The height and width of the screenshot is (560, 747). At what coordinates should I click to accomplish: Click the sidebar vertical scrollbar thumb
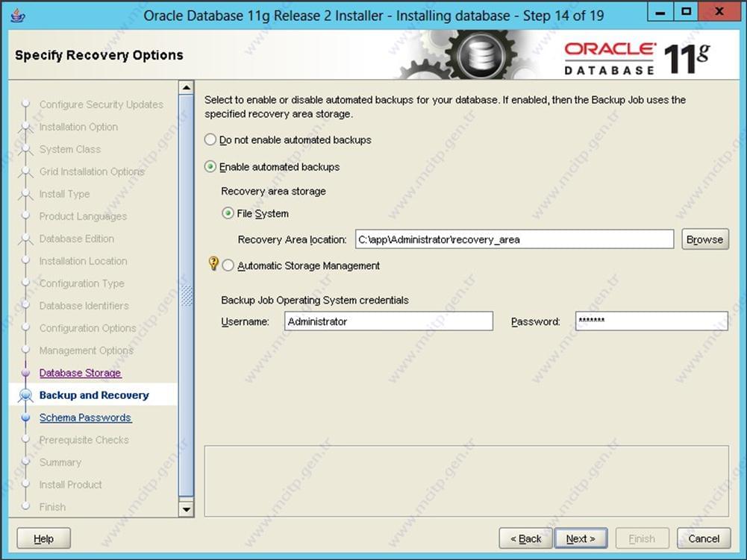tap(187, 295)
